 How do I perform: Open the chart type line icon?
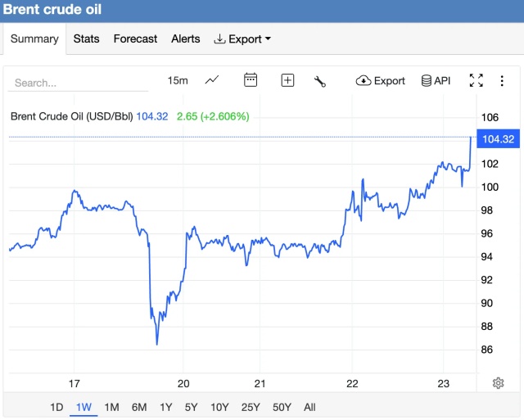coord(212,80)
